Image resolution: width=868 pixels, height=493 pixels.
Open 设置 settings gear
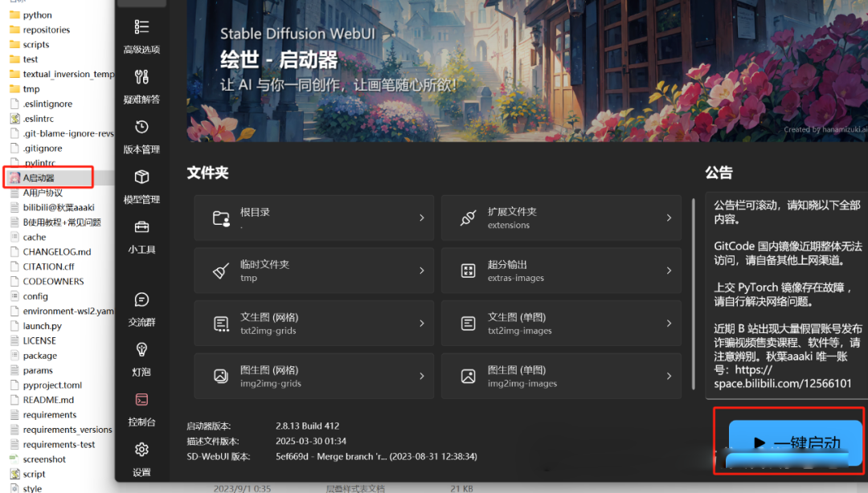coord(141,450)
